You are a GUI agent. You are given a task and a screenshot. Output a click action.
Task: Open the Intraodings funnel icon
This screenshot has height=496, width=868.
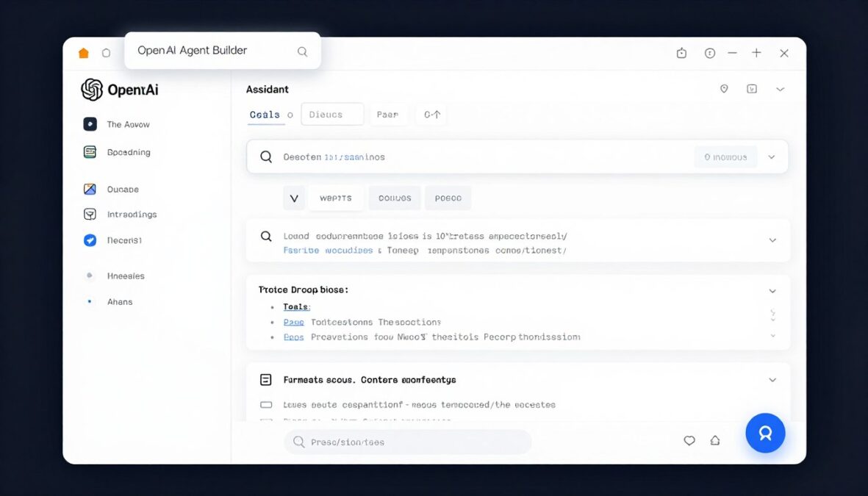tap(89, 214)
